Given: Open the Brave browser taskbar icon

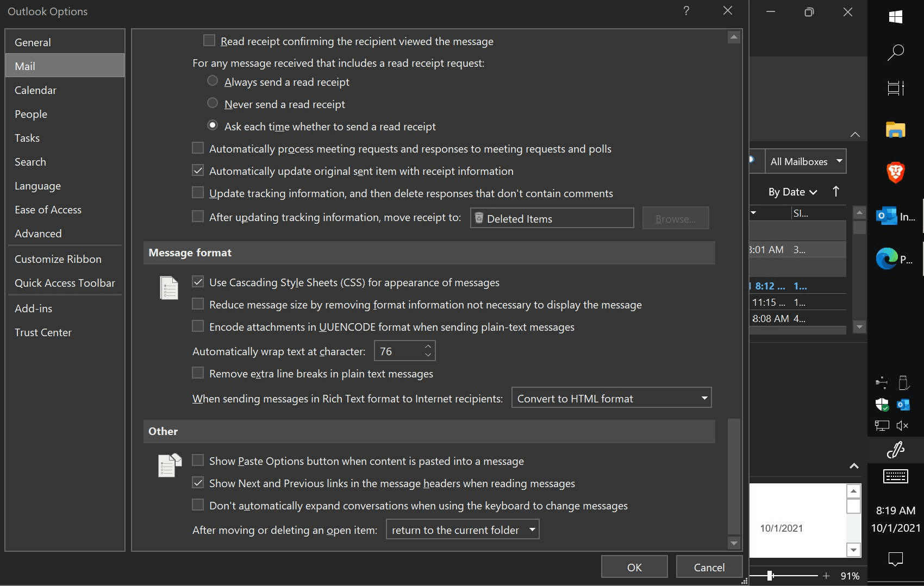Looking at the screenshot, I should click(x=896, y=172).
